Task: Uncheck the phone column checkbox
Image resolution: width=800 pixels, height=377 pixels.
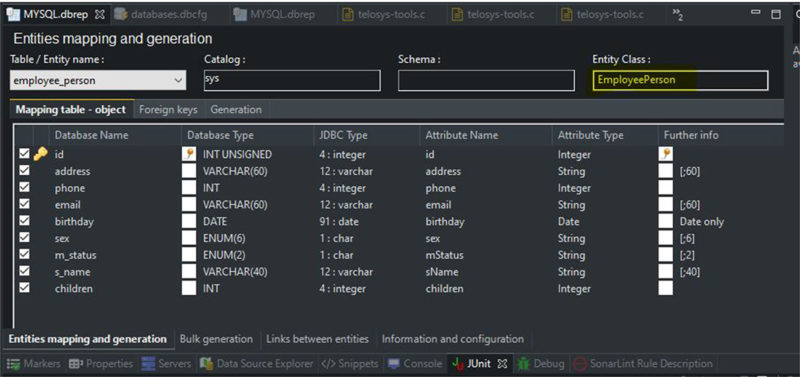Action: tap(24, 187)
